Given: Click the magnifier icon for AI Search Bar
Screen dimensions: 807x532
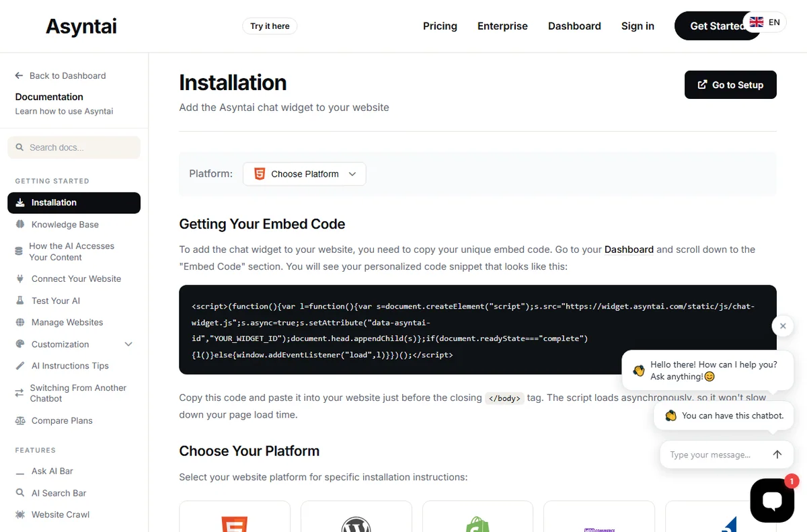Looking at the screenshot, I should 20,493.
